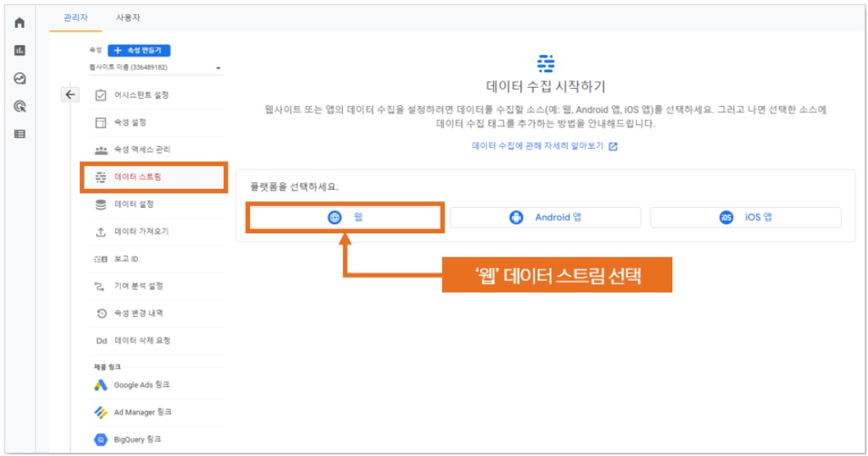
Task: Open the Home icon in left rail
Action: [20, 23]
